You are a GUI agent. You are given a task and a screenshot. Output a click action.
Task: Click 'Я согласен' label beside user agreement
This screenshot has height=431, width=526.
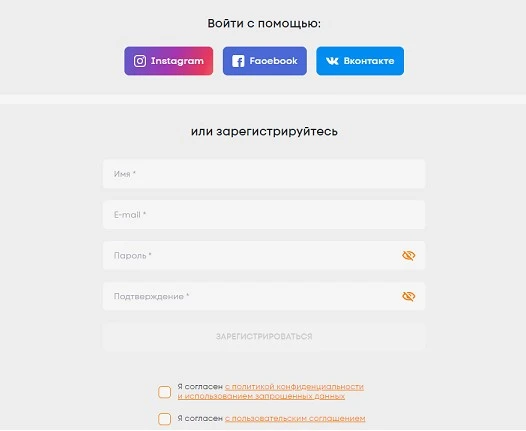point(200,419)
